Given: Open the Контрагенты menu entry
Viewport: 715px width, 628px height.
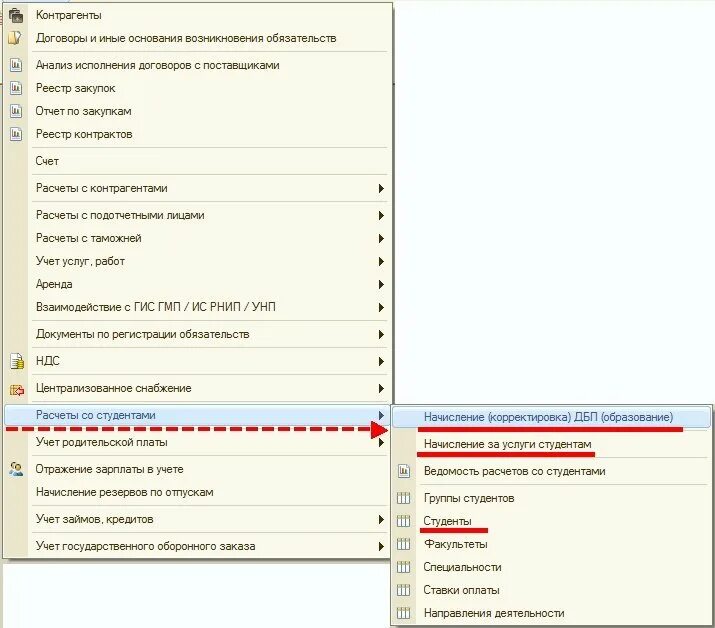Looking at the screenshot, I should click(x=197, y=15).
